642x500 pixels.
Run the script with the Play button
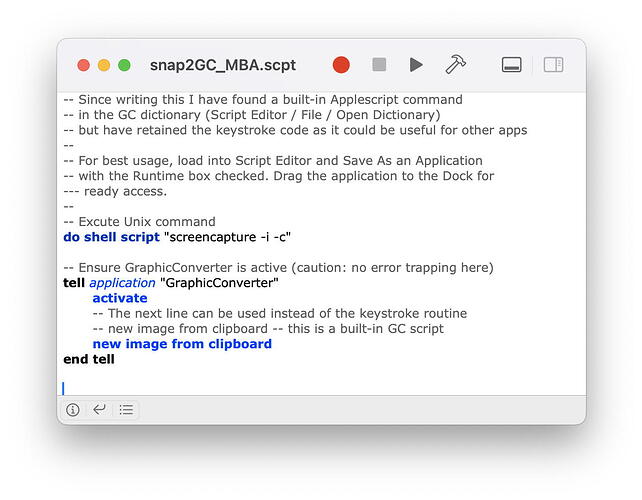tap(416, 65)
